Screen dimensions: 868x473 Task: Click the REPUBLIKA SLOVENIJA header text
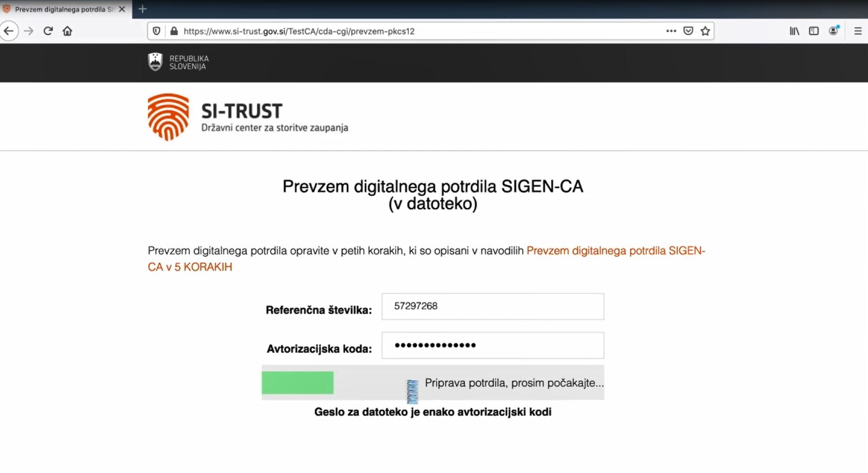pyautogui.click(x=189, y=62)
